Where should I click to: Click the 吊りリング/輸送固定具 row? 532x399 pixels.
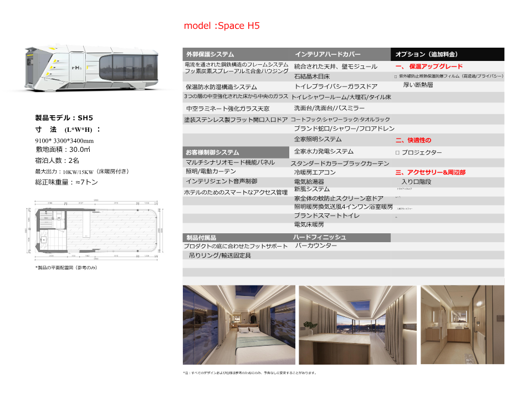(x=220, y=255)
